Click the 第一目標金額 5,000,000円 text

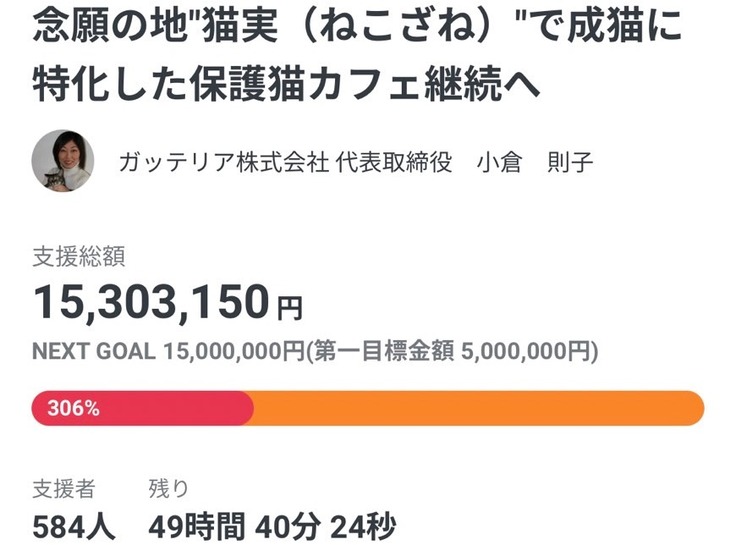454,352
